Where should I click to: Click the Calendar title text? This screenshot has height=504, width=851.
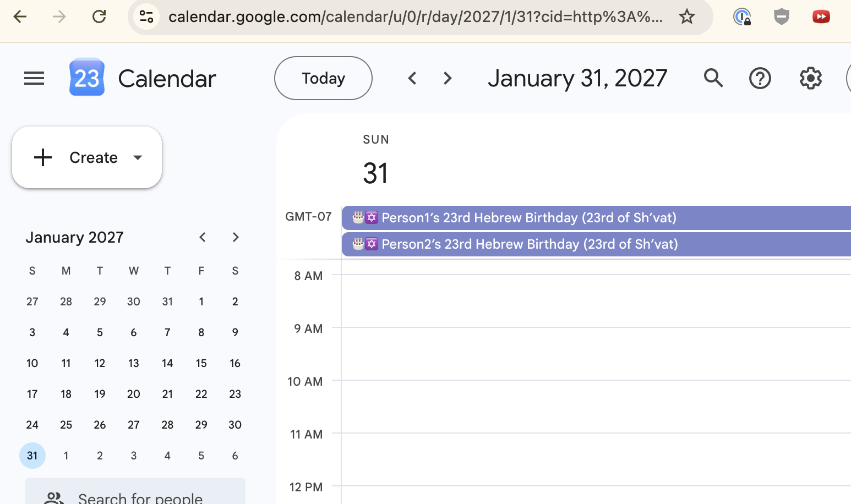click(x=167, y=79)
